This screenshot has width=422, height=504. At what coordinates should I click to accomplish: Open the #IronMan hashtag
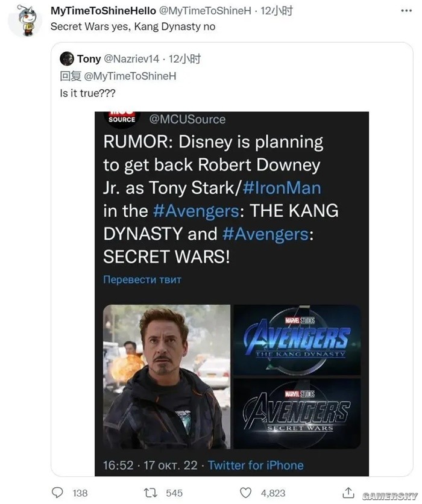282,188
